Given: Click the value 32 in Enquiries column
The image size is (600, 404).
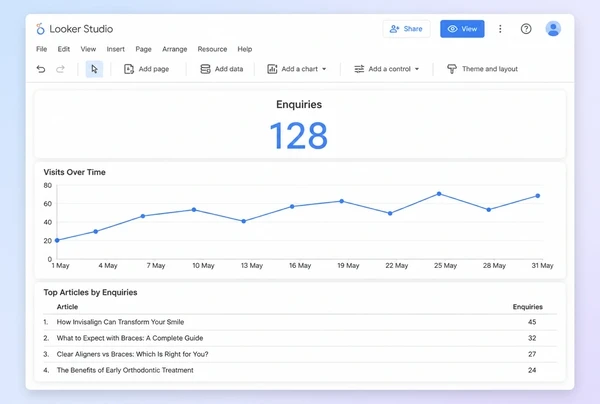Looking at the screenshot, I should click(532, 338).
